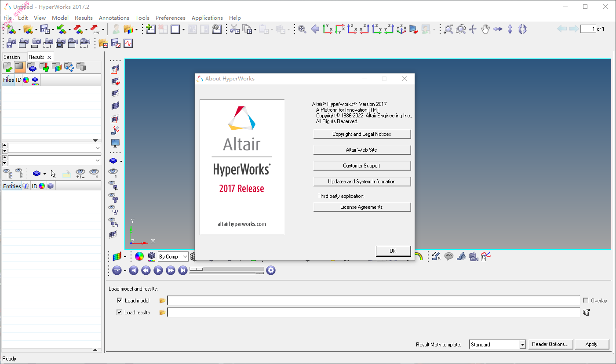Viewport: 616px width, 364px height.
Task: Click the horizontal rotate double-arrow icon
Action: [497, 29]
